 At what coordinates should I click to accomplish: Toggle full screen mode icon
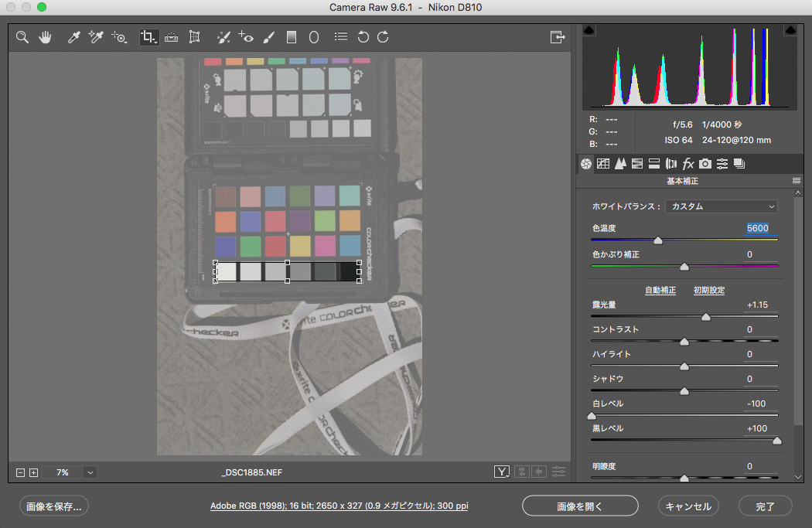[558, 37]
